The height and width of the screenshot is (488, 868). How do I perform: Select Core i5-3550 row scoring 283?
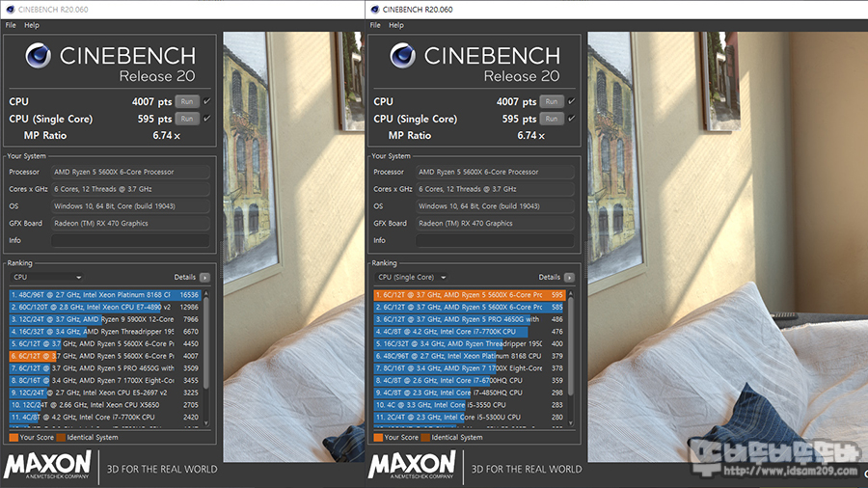[470, 404]
